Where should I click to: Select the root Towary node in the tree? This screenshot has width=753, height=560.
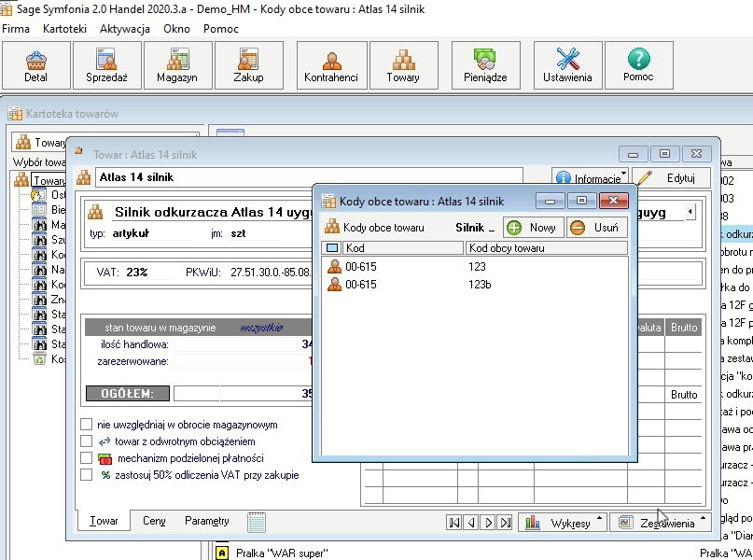click(x=49, y=180)
